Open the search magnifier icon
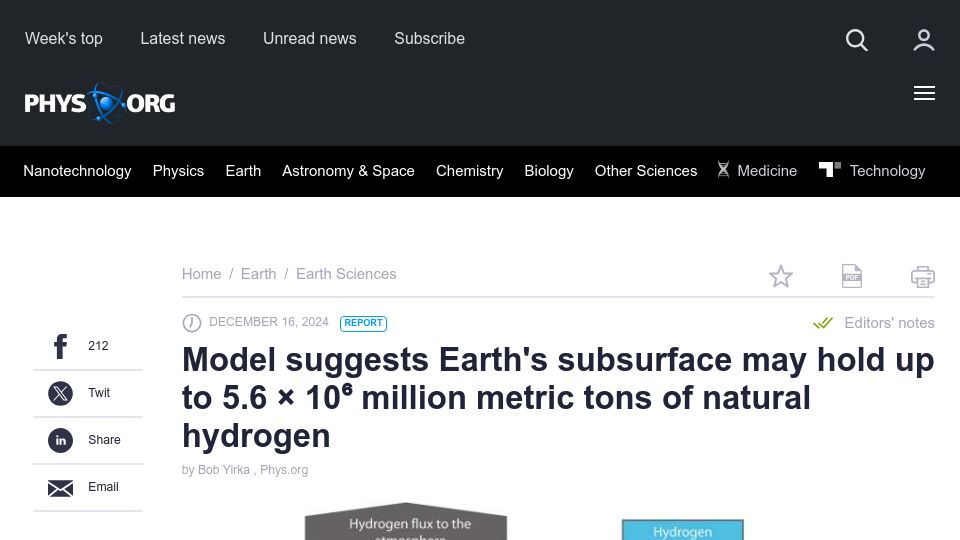 click(x=857, y=40)
